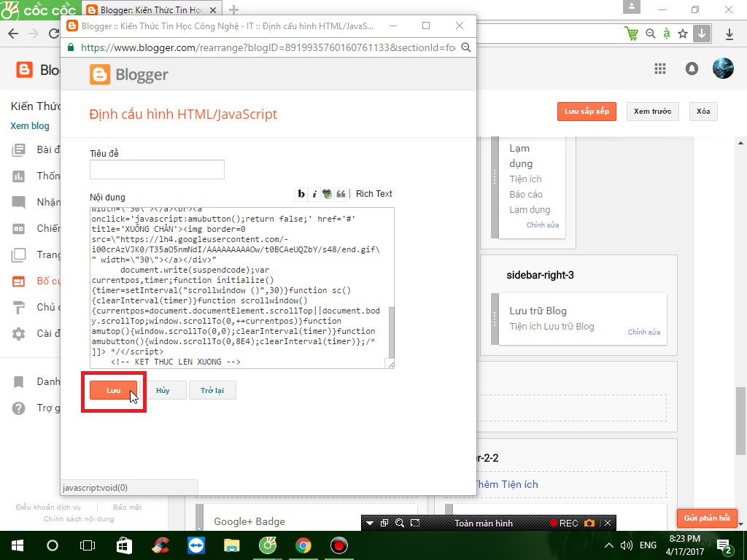This screenshot has width=747, height=560.
Task: Click the orange camera screenshot icon in recorder
Action: pyautogui.click(x=589, y=524)
